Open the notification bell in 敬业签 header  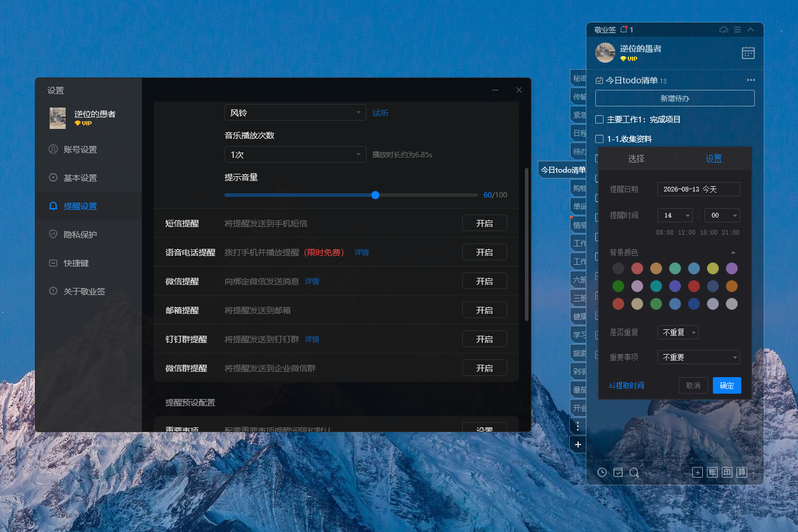[624, 30]
